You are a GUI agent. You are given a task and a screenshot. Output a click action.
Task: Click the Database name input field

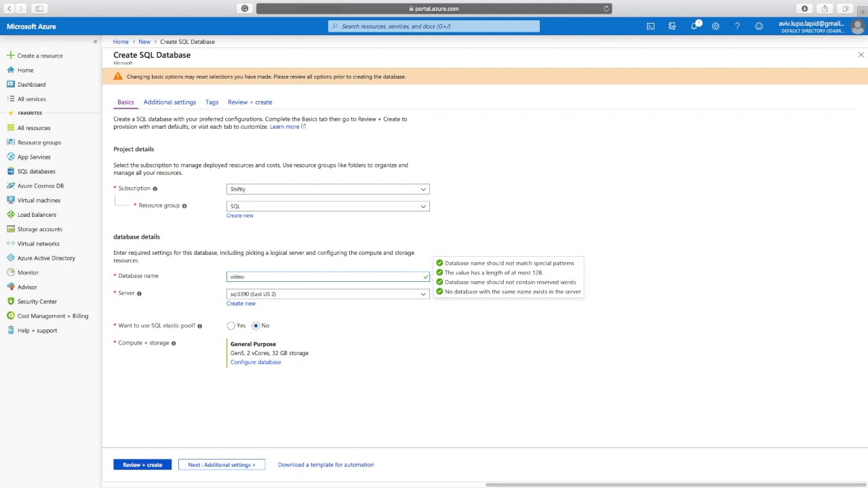pos(328,277)
